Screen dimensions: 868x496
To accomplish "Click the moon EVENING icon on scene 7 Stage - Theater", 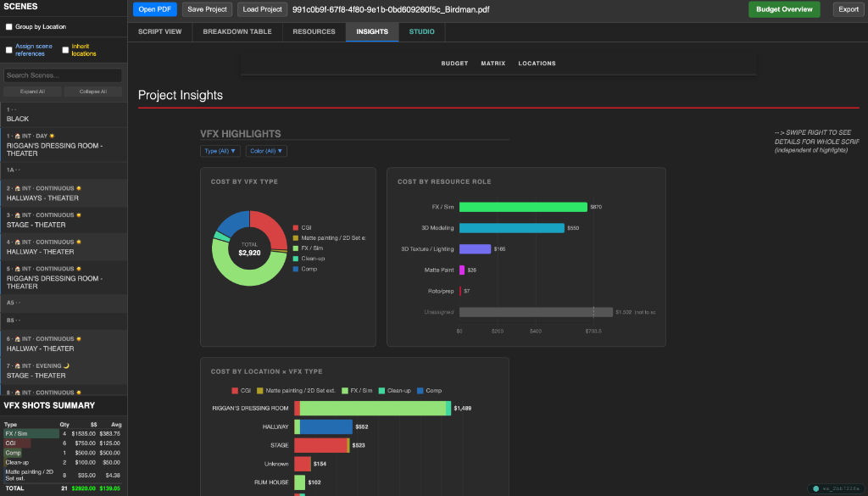I will tap(66, 365).
